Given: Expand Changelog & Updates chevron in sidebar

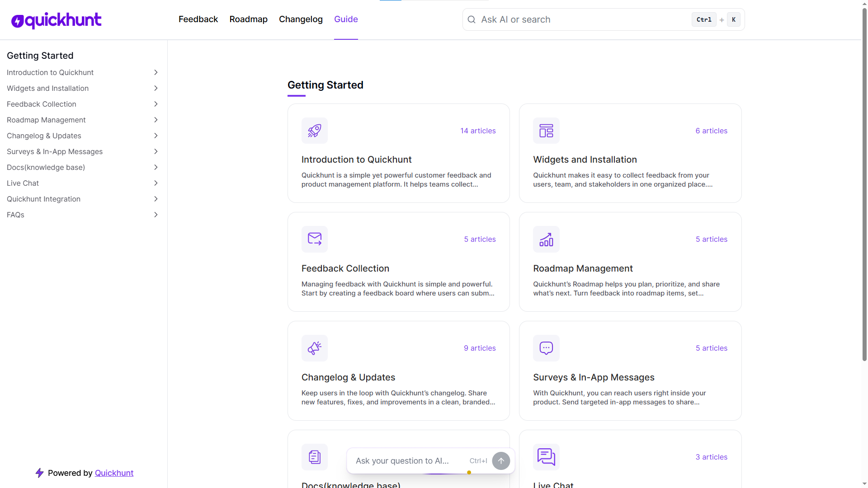Looking at the screenshot, I should pos(156,136).
